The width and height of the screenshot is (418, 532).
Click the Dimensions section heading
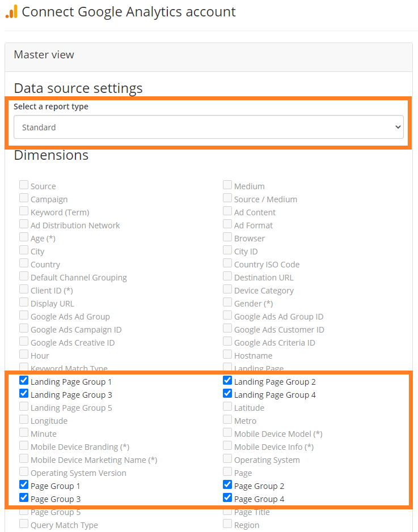click(51, 155)
